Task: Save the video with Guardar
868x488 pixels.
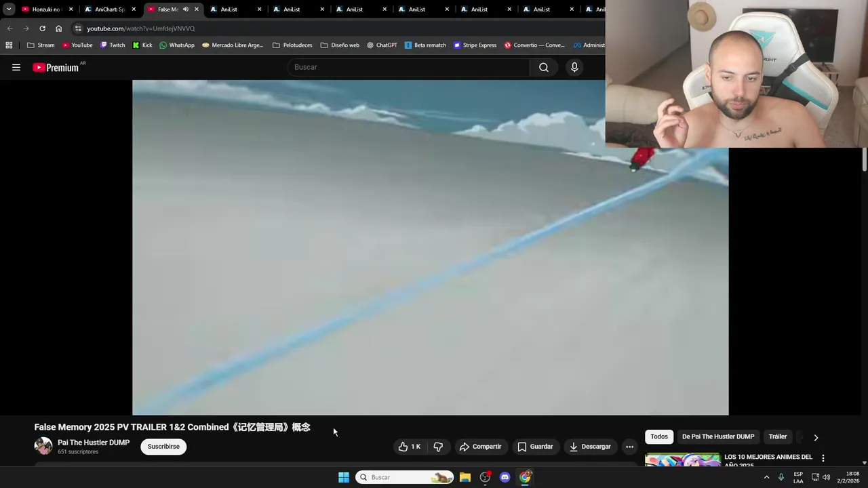Action: (535, 447)
